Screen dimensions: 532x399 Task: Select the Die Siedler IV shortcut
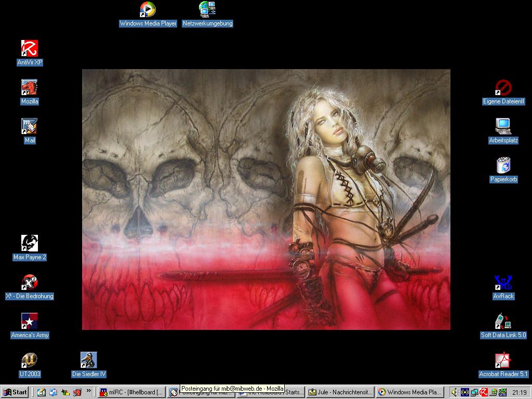coord(89,361)
